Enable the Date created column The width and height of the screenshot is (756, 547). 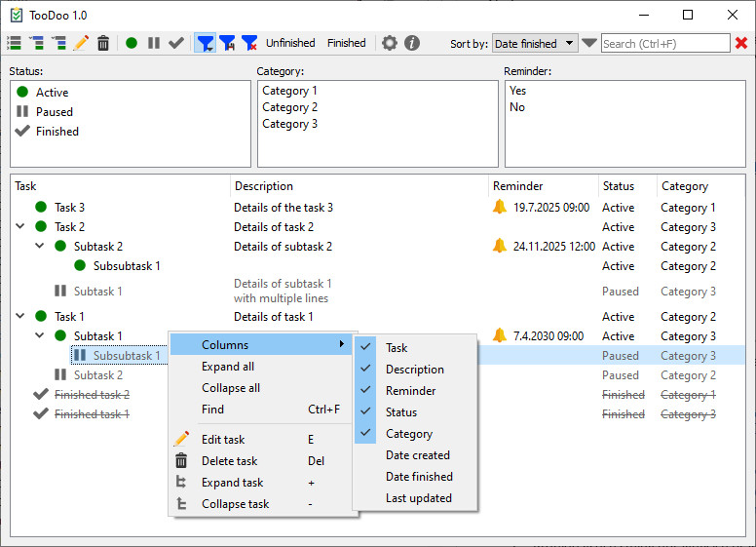pyautogui.click(x=417, y=455)
